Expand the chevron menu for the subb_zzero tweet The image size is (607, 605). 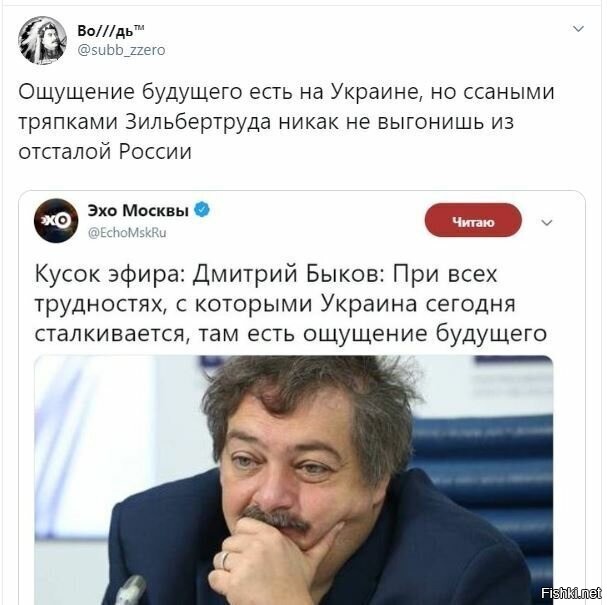coord(578,29)
